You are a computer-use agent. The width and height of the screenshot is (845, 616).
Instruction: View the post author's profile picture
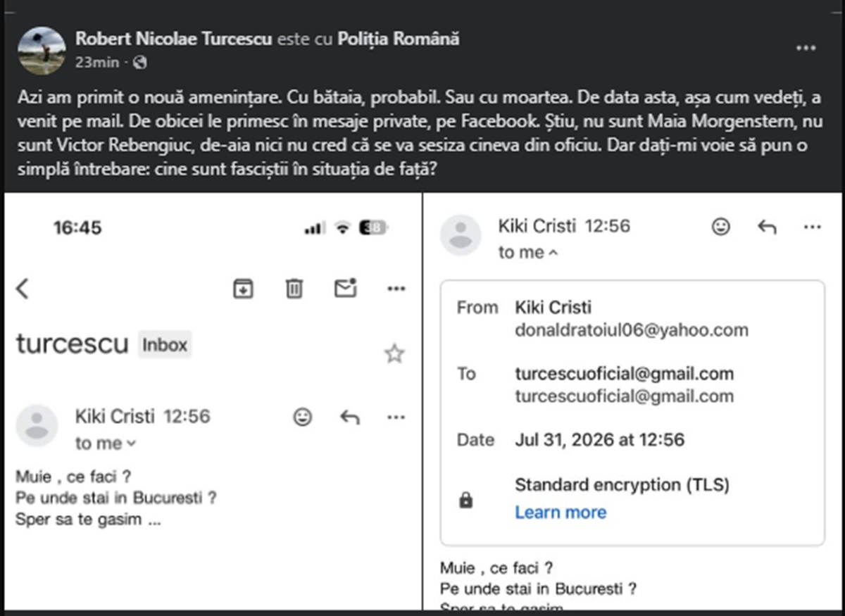[x=42, y=50]
